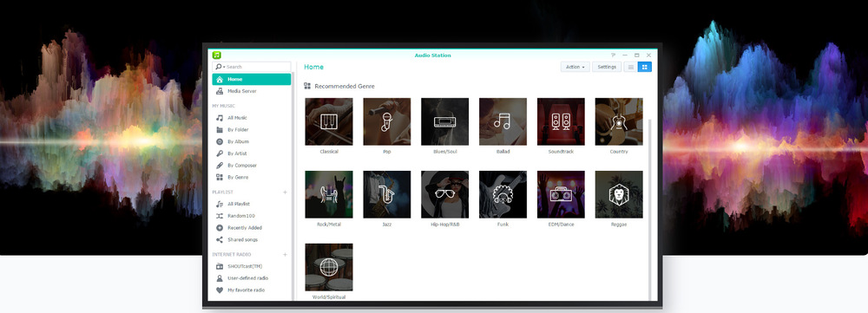Open the Blues/Soul genre thumbnail
868x313 pixels.
[x=445, y=121]
